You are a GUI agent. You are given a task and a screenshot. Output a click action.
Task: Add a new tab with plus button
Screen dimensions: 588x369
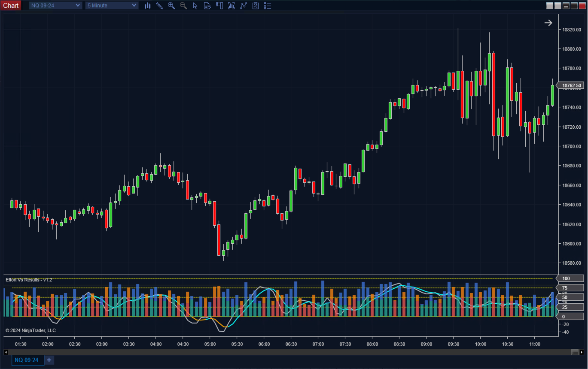coord(49,360)
